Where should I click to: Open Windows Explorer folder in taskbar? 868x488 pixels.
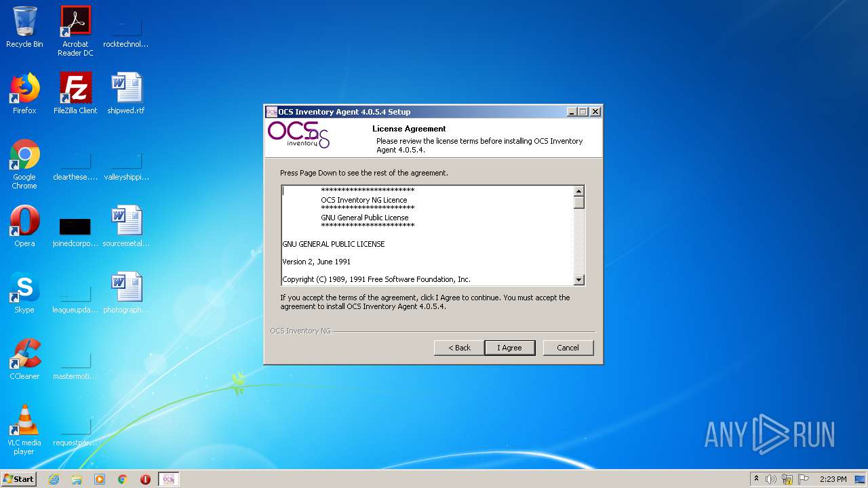[x=77, y=479]
